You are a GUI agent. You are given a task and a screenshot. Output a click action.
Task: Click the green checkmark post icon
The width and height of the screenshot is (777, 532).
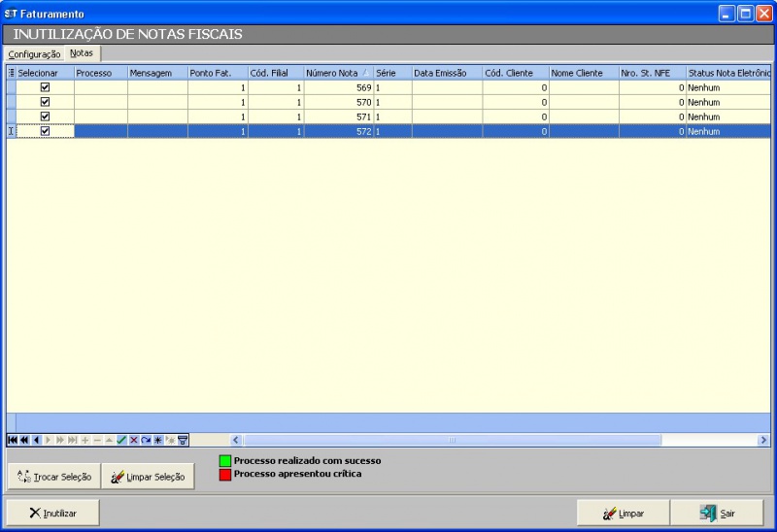(x=121, y=440)
